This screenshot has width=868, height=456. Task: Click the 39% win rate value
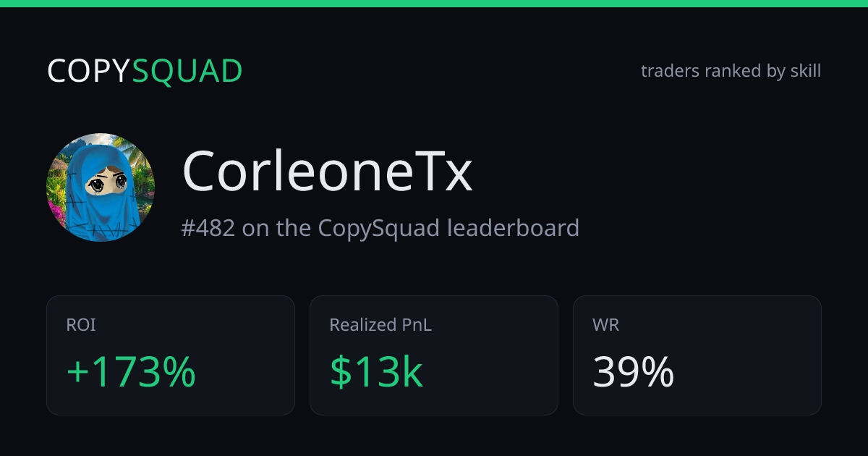coord(634,372)
